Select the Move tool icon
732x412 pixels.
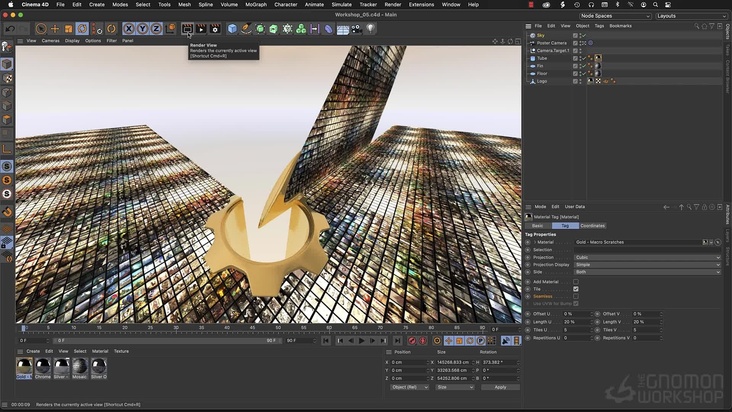pyautogui.click(x=55, y=29)
